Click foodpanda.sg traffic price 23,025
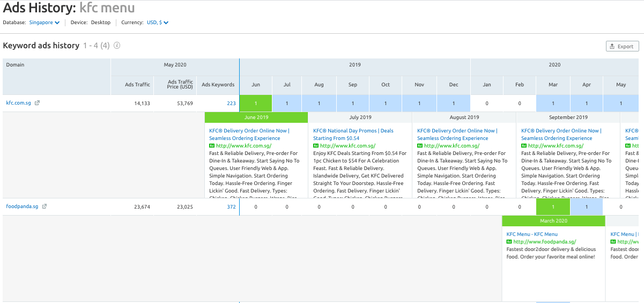Screen dimensions: 644x303 point(184,206)
